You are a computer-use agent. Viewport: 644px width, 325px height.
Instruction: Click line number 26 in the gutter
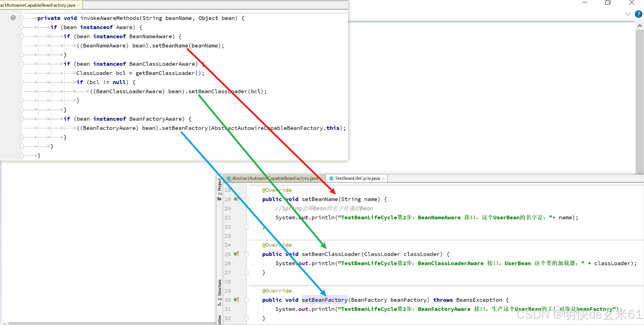(x=228, y=263)
